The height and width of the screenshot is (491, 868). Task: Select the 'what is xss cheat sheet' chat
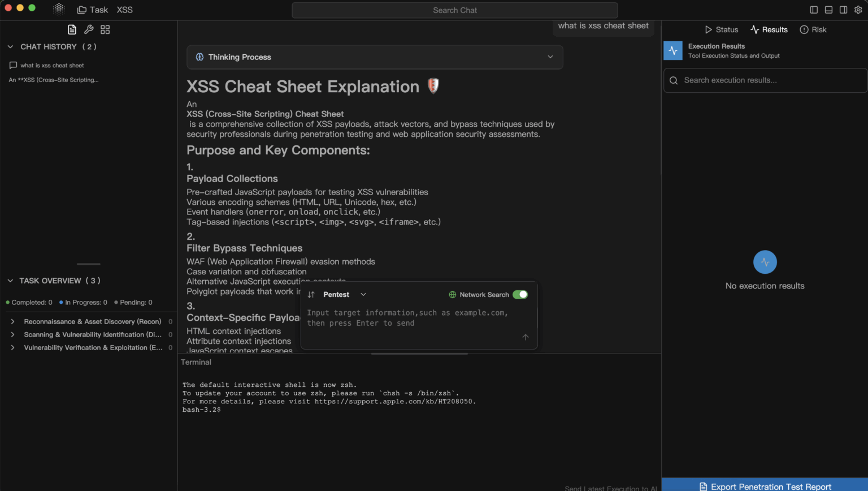pos(52,65)
